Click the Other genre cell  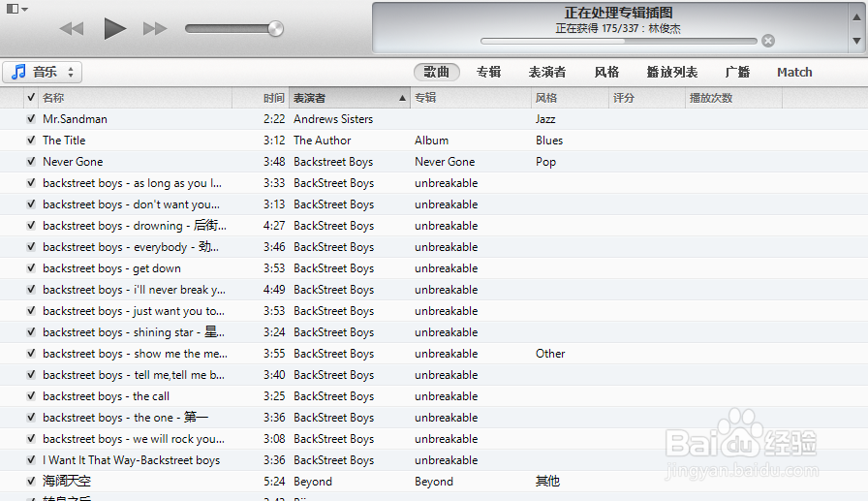550,354
